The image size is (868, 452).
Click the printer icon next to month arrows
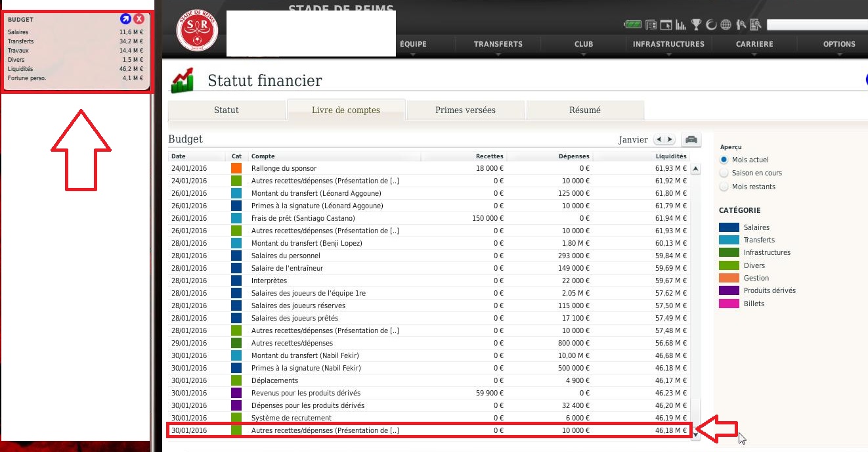[691, 139]
